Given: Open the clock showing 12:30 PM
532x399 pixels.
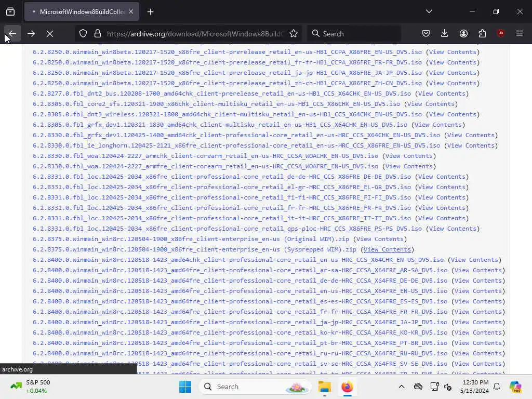Looking at the screenshot, I should [x=474, y=387].
